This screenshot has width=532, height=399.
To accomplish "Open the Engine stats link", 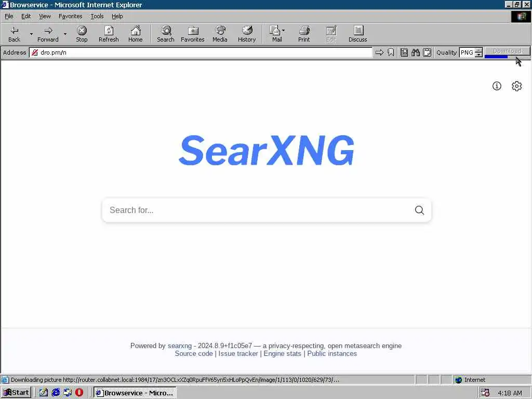I will 282,353.
